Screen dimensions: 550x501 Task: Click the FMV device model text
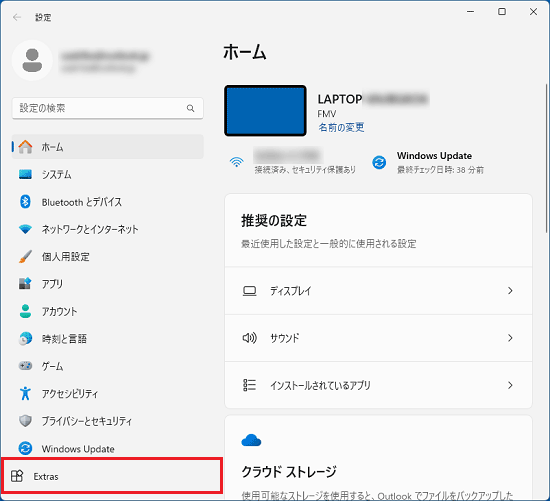[327, 114]
